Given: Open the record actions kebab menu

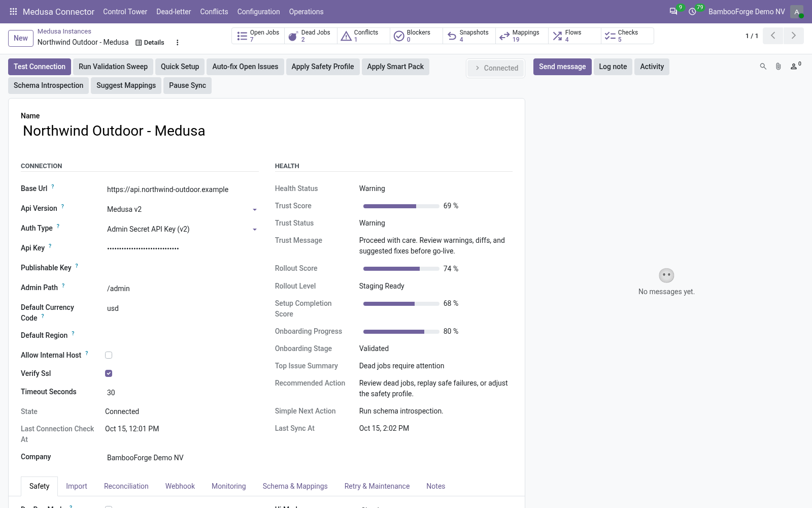Looking at the screenshot, I should [x=177, y=43].
